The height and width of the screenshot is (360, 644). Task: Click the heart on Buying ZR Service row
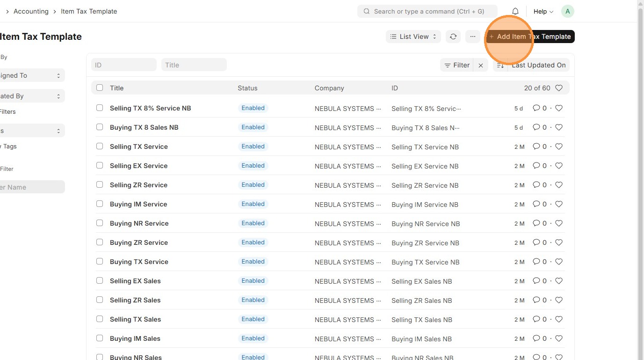point(559,242)
